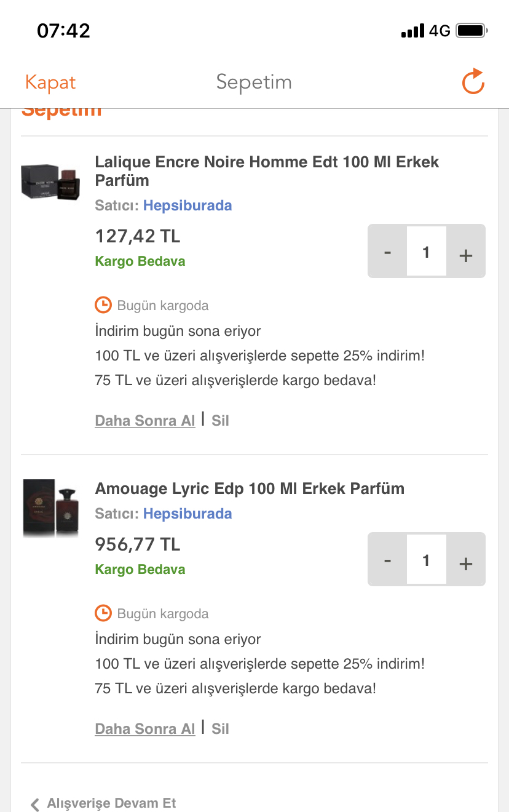509x812 pixels.
Task: Select the Amouage Lyric quantity field
Action: click(x=426, y=559)
